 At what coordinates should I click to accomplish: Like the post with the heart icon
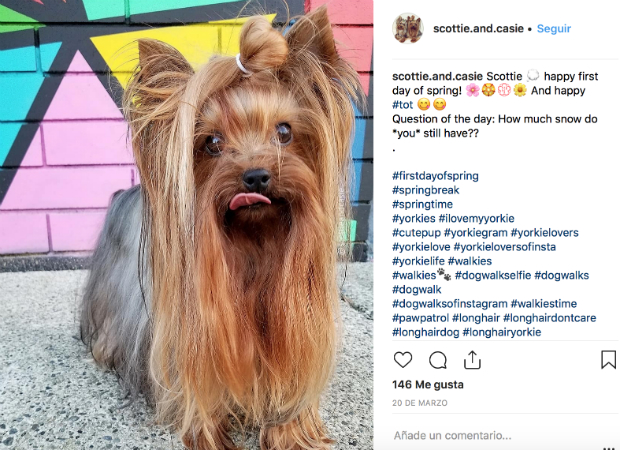[x=403, y=360]
